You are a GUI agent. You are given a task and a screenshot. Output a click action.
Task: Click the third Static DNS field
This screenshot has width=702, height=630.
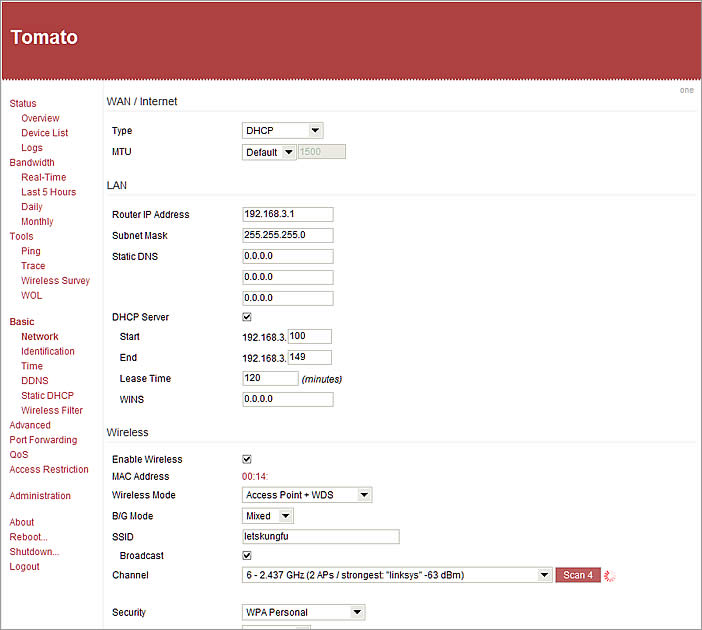(288, 298)
